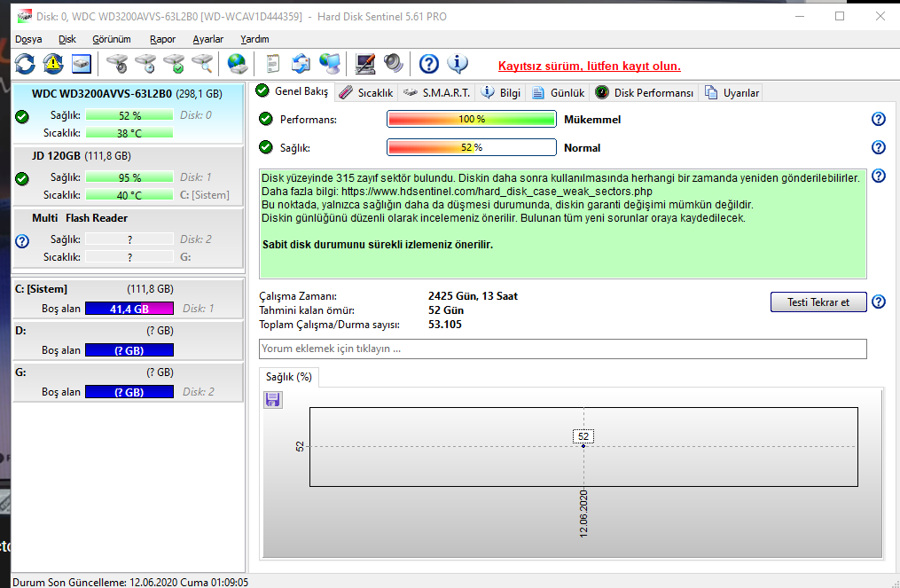This screenshot has width=900, height=588.
Task: Click the disk with green checkmark icon
Action: point(175,64)
